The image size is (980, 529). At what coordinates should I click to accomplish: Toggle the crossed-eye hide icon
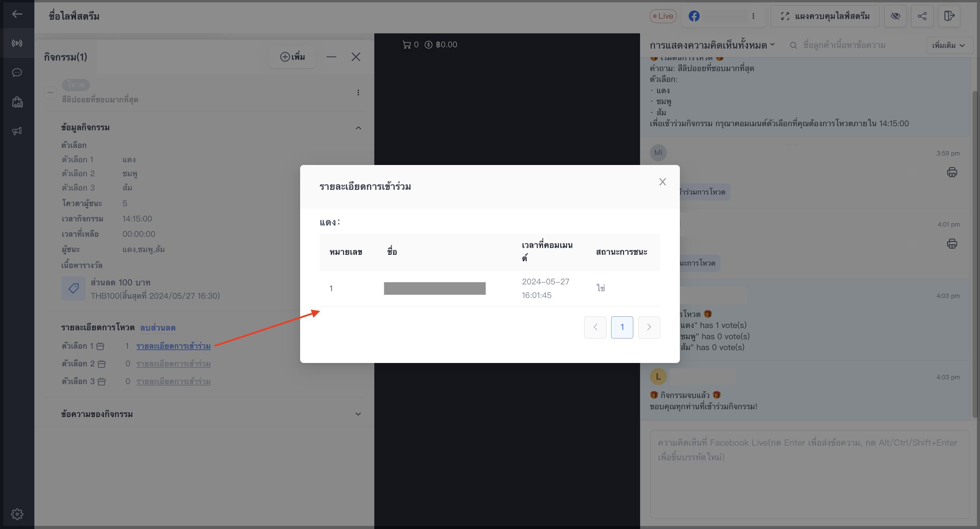(x=895, y=16)
